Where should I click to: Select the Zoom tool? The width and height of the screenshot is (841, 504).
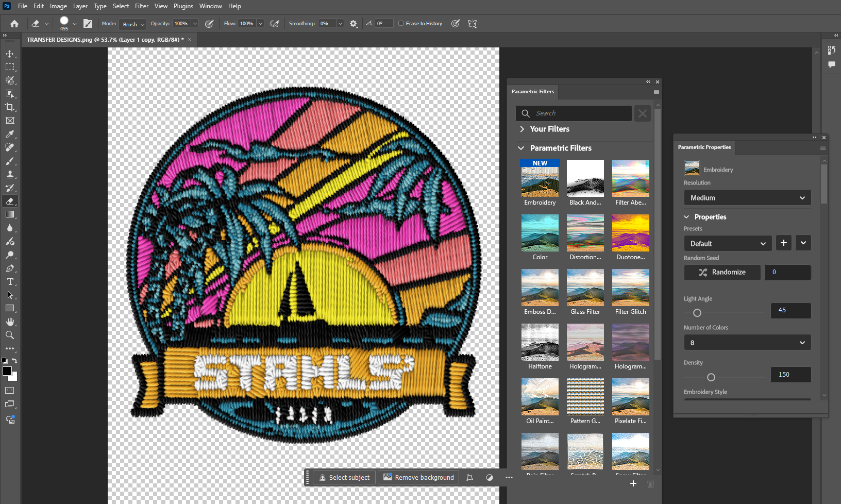(10, 335)
